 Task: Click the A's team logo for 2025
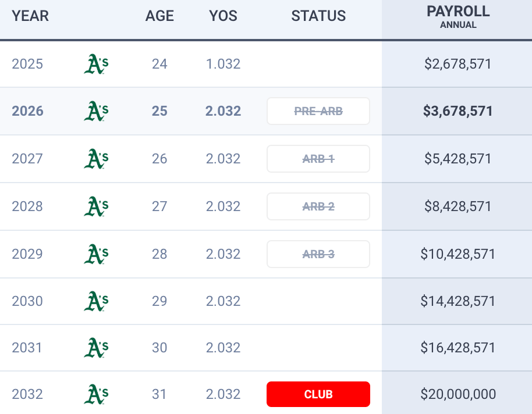[96, 64]
